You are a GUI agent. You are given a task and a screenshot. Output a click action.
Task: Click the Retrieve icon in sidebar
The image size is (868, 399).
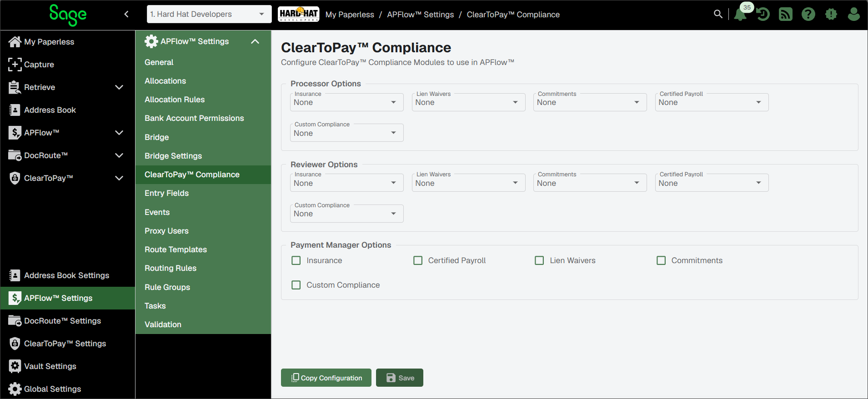[x=15, y=87]
